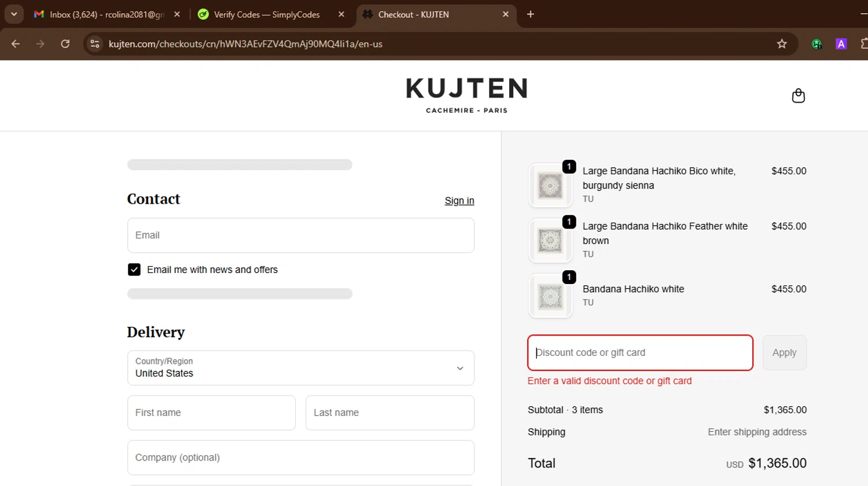The image size is (868, 486).
Task: Open the tab search dropdown arrow
Action: coord(14,14)
